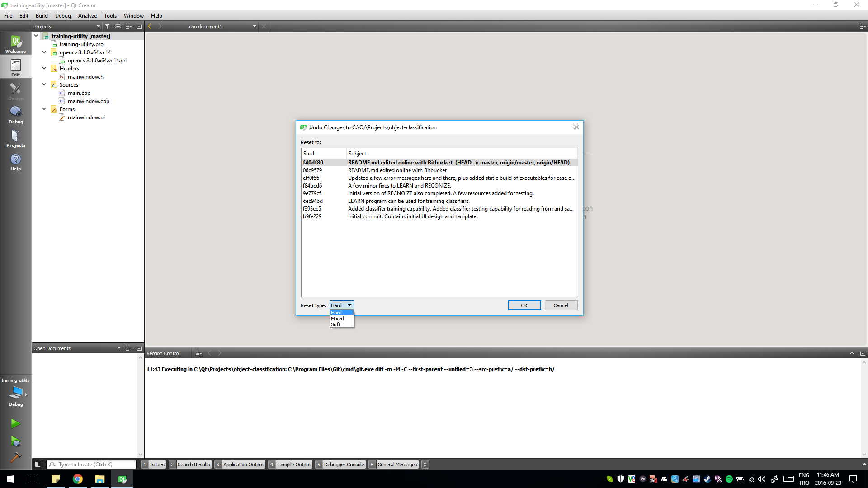Click the Type to locate field
868x488 pixels.
91,464
